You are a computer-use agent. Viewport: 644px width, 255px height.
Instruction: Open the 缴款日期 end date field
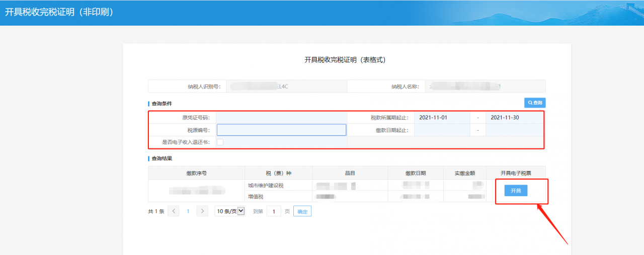[514, 130]
